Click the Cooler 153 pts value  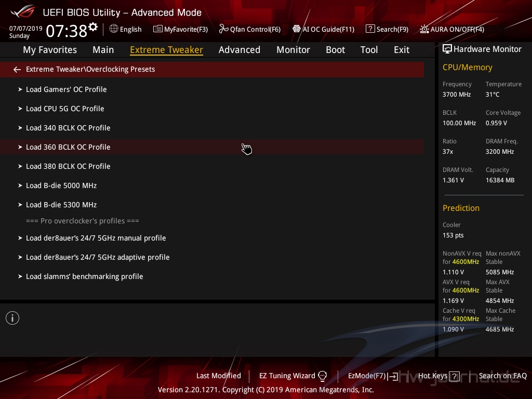[x=453, y=235]
